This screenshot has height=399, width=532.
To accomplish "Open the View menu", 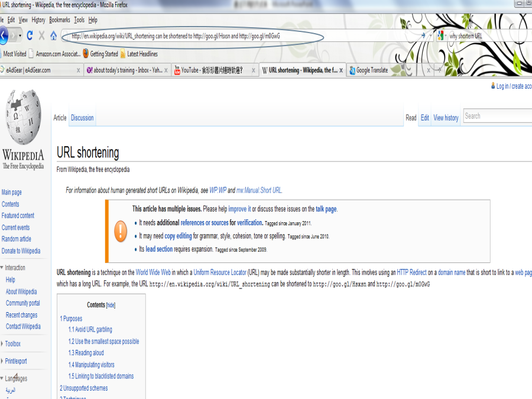I will click(23, 20).
